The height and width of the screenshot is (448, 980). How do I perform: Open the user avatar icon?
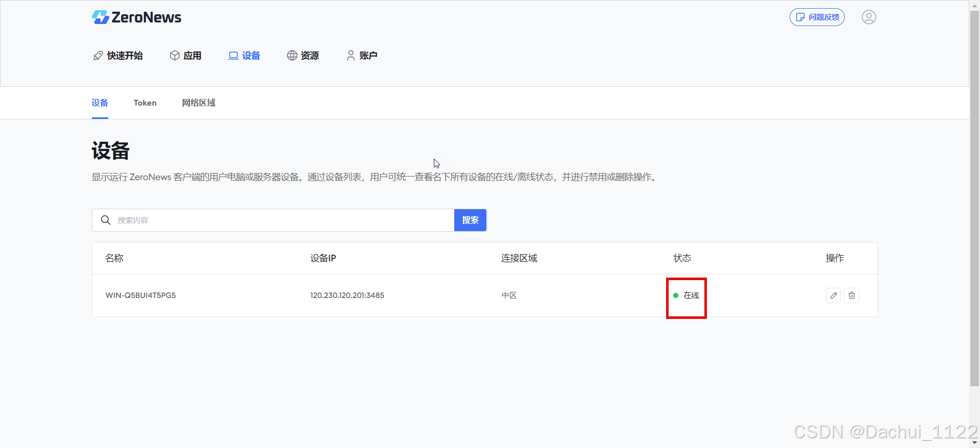pos(869,17)
